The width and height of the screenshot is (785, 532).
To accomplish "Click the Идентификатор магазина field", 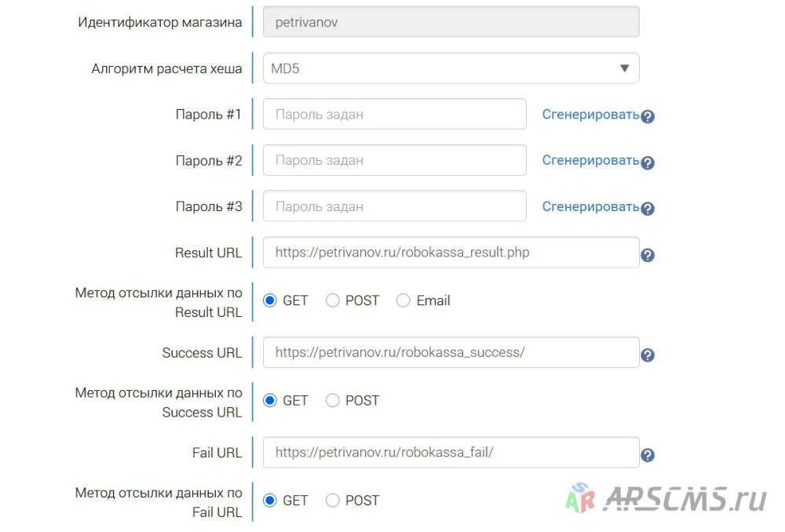I will (451, 21).
